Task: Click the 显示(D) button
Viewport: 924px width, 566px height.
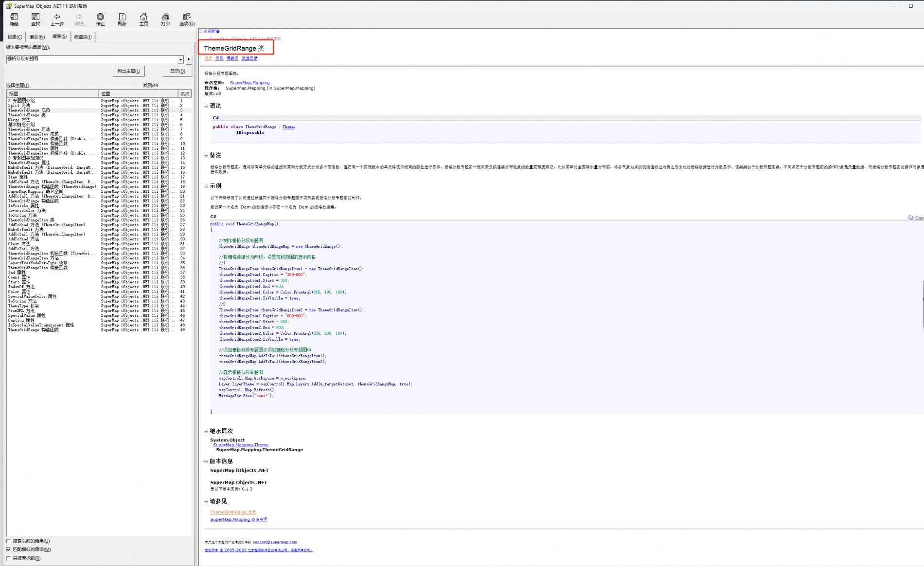Action: coord(178,71)
